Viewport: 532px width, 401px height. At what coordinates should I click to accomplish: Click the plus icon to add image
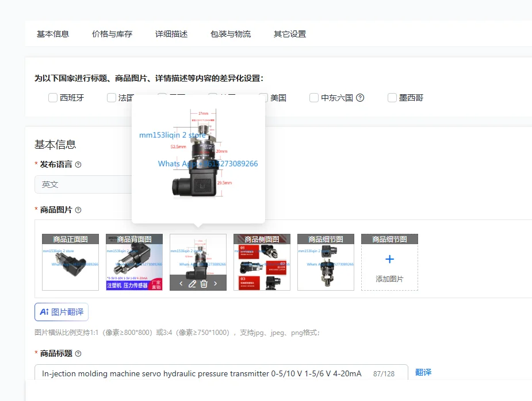point(389,259)
